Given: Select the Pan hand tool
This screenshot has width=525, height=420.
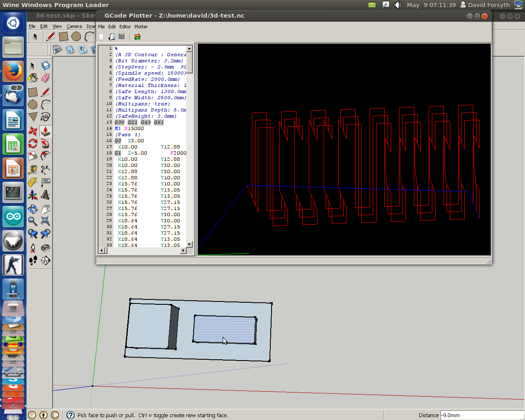Looking at the screenshot, I should (x=46, y=209).
